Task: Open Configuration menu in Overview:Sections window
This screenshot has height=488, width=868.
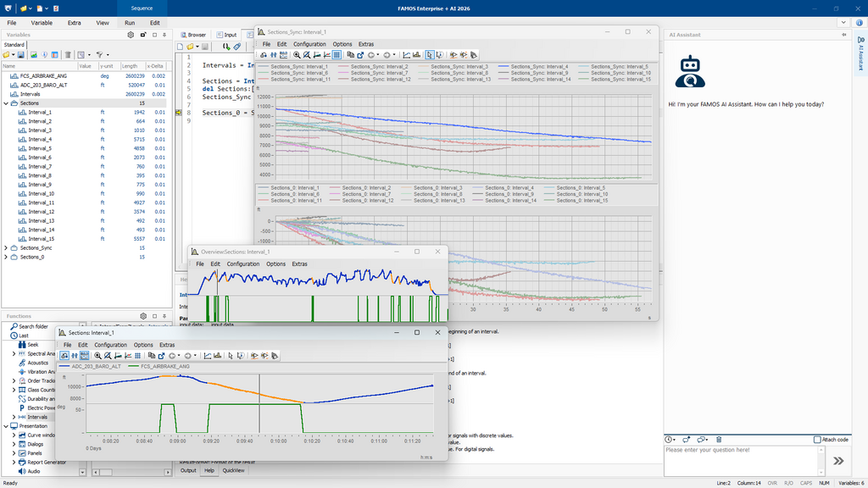Action: click(x=242, y=264)
